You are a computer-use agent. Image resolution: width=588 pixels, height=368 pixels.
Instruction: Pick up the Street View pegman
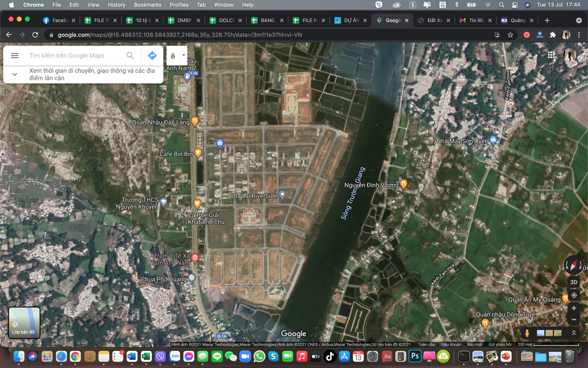pos(527,333)
